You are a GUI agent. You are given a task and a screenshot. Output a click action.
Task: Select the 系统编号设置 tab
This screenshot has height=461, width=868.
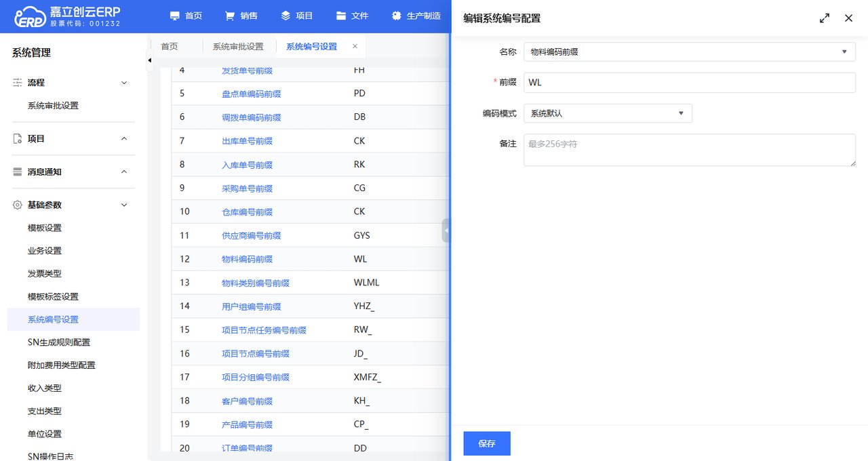(x=311, y=47)
